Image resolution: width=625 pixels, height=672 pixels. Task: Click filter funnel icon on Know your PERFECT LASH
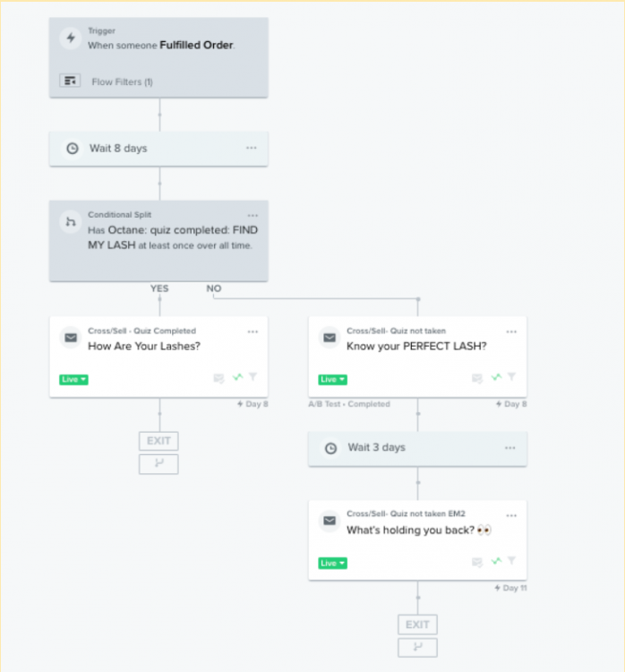click(x=512, y=377)
